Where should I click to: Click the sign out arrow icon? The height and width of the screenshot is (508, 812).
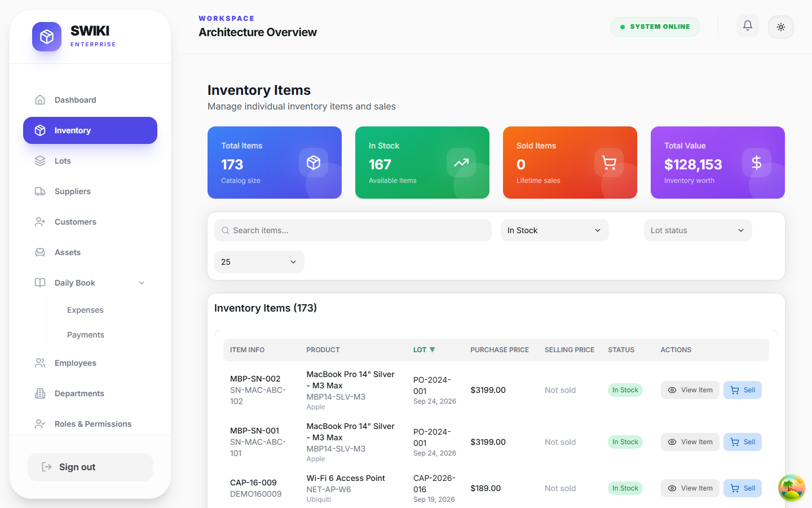(x=47, y=467)
